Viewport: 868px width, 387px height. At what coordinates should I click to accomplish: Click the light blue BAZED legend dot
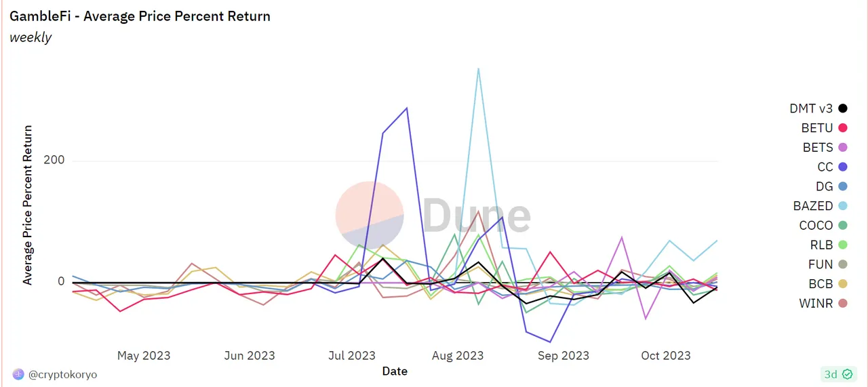(x=843, y=206)
